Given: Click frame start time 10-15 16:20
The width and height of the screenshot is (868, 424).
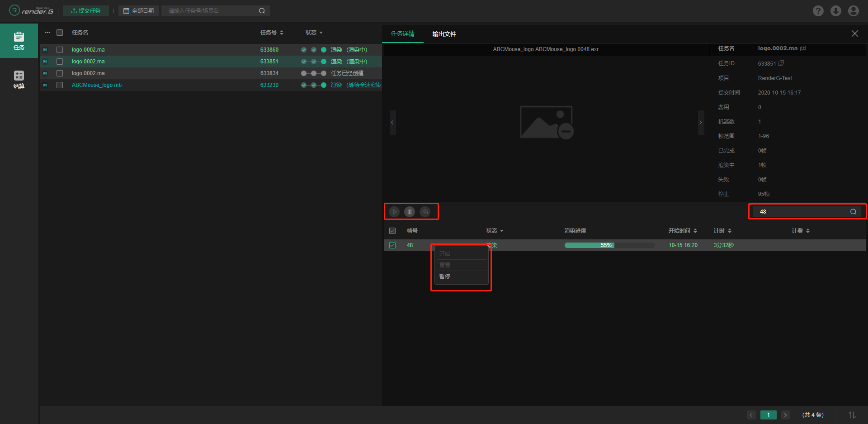Looking at the screenshot, I should click(x=683, y=245).
